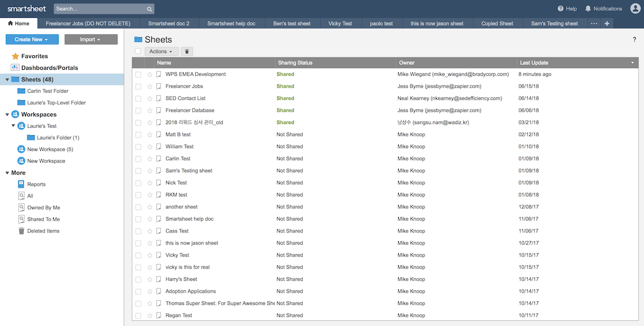Viewport: 644px width, 326px height.
Task: Star the Freelancer Database sheet
Action: [150, 111]
